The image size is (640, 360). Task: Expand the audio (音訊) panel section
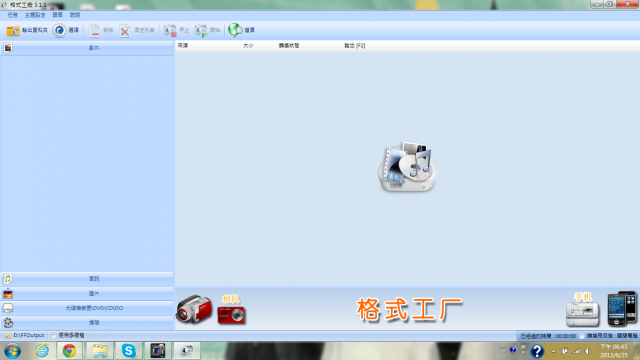(87, 279)
